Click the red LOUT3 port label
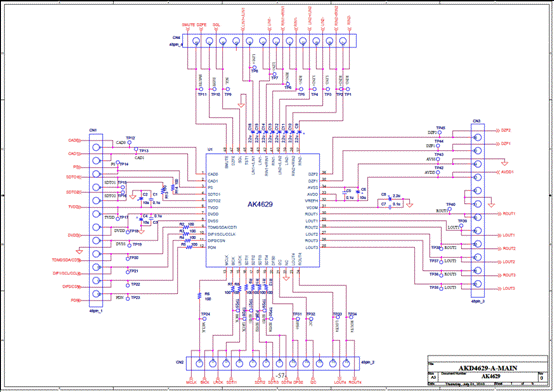The width and height of the screenshot is (554, 392). point(509,288)
